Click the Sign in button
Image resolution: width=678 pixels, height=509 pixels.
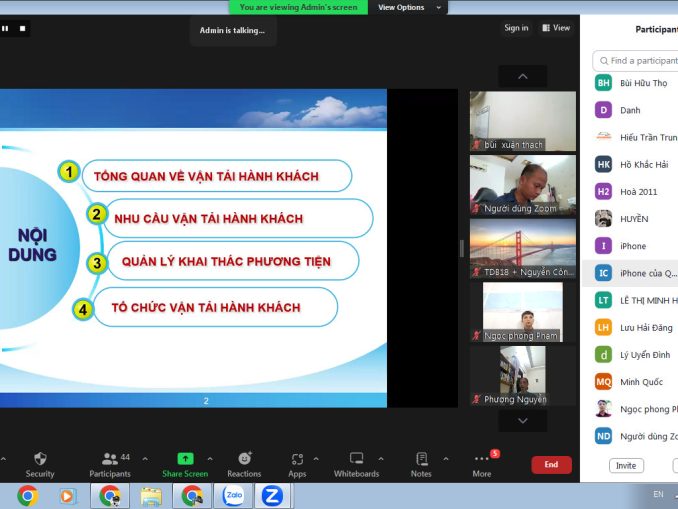click(516, 28)
